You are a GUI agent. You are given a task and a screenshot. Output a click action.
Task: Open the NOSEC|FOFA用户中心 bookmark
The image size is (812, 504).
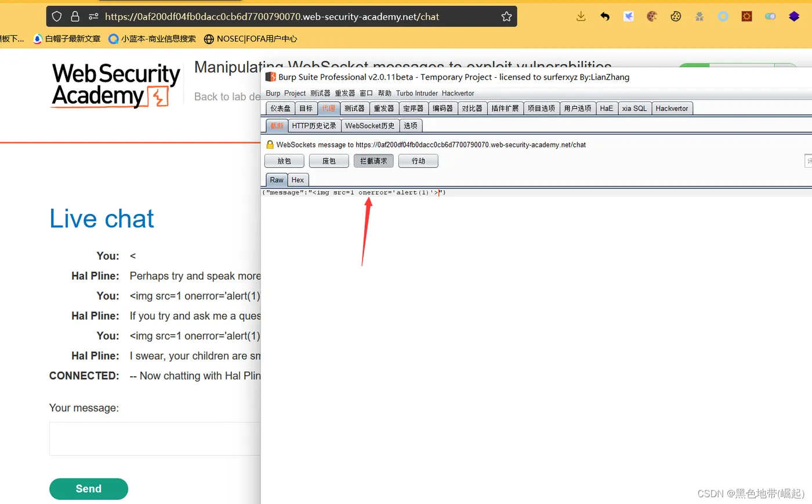coord(251,39)
